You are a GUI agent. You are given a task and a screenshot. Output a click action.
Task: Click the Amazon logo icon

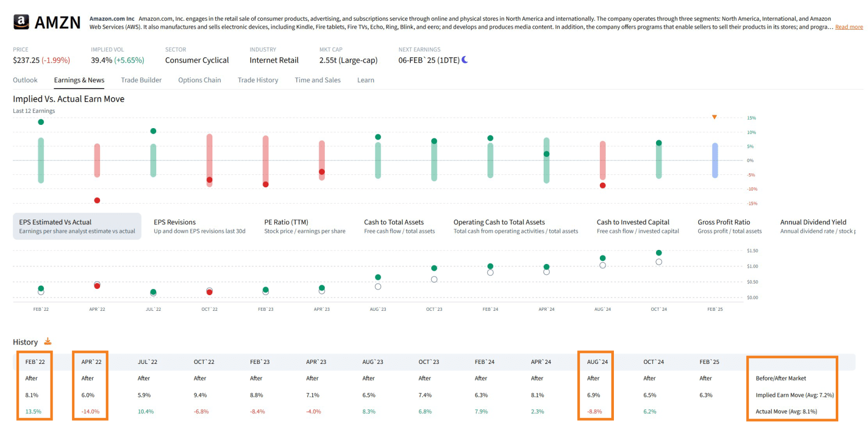pos(21,22)
